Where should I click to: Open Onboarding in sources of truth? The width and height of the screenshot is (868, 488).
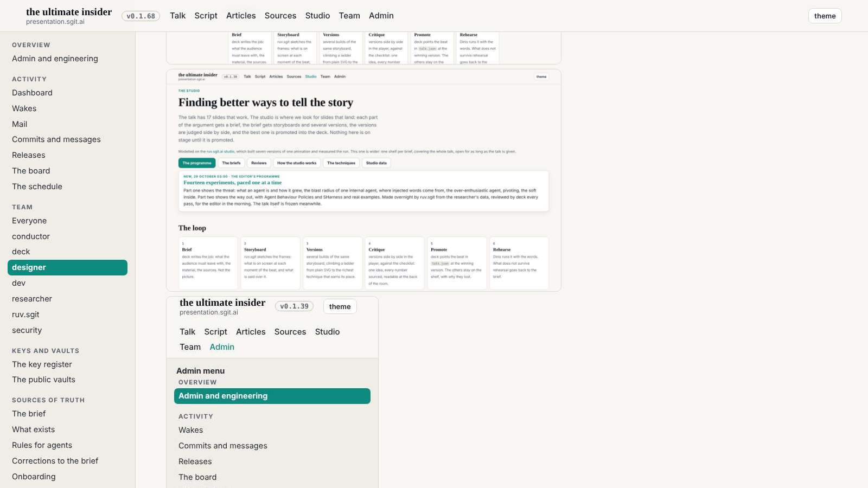tap(34, 477)
